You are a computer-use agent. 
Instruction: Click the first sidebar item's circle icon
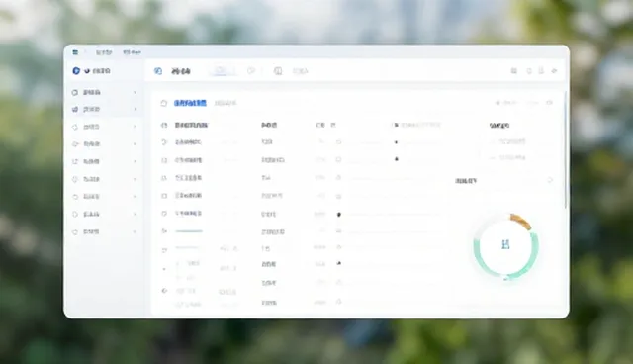[75, 92]
